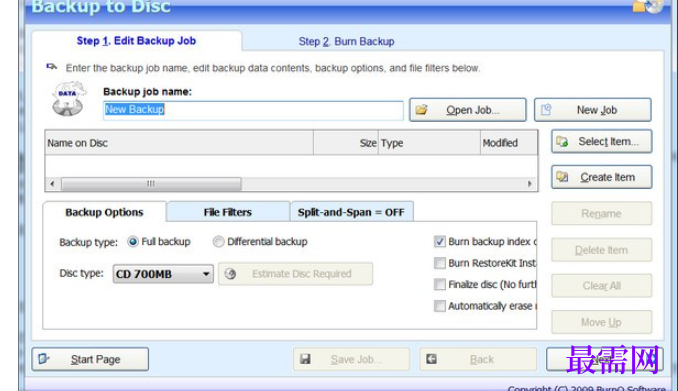Click the Rename button

(601, 213)
